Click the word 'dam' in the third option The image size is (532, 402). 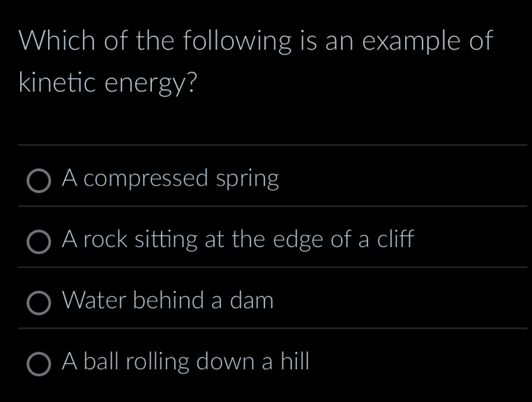[252, 301]
